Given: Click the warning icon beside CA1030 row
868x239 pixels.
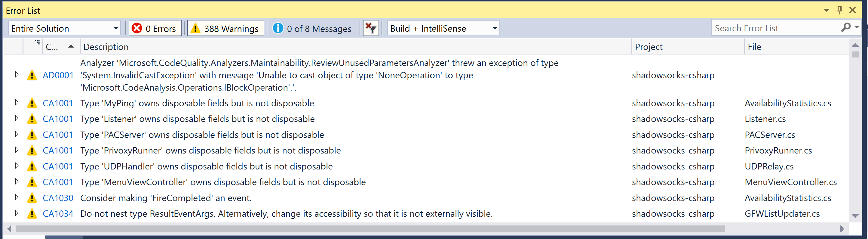Looking at the screenshot, I should point(32,198).
